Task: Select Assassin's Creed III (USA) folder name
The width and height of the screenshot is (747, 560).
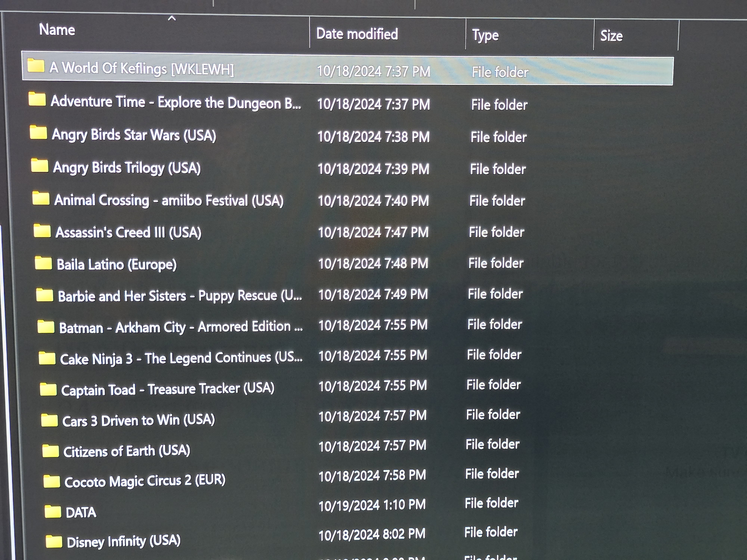Action: (x=128, y=233)
